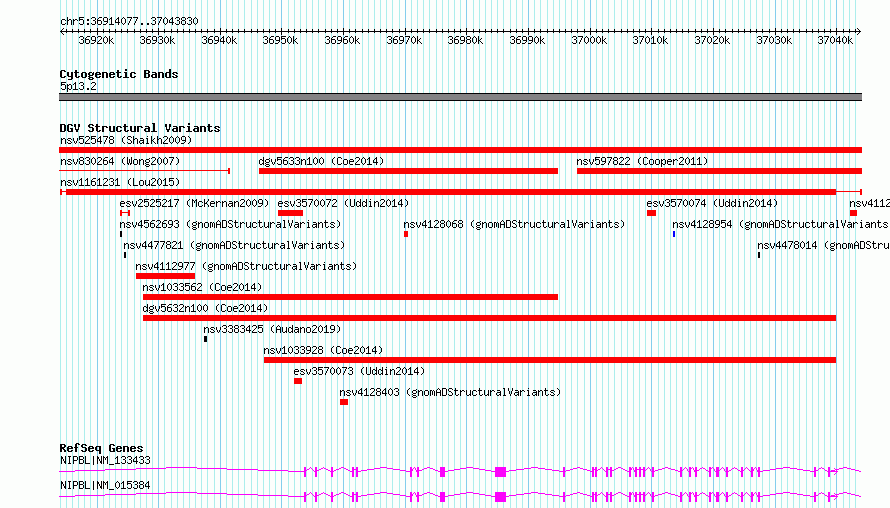Image resolution: width=890 pixels, height=508 pixels.
Task: Click the nsv4112977 gnomAD variant bar
Action: click(x=165, y=276)
